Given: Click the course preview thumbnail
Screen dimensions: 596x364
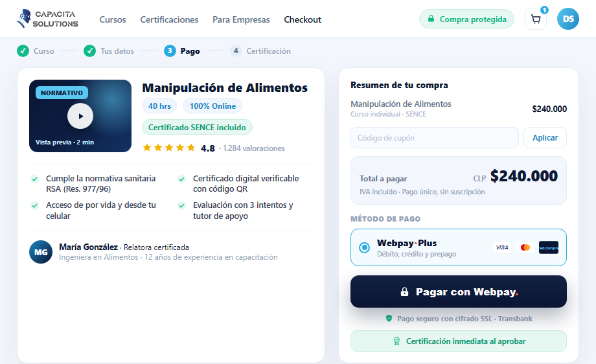Looking at the screenshot, I should tap(80, 116).
